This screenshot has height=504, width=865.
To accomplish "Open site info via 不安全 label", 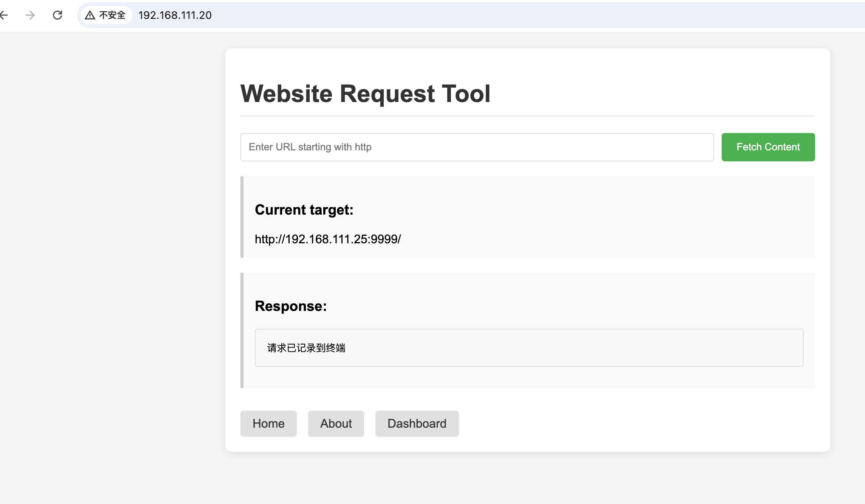I will pyautogui.click(x=112, y=15).
